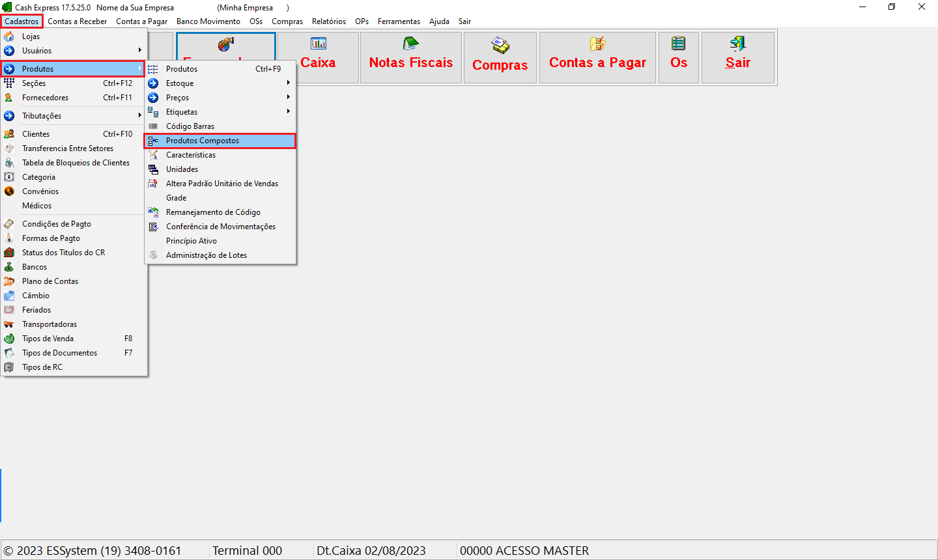Click the Status dos Titulos do CR icon
Screen dimensions: 938x560
[x=9, y=253]
